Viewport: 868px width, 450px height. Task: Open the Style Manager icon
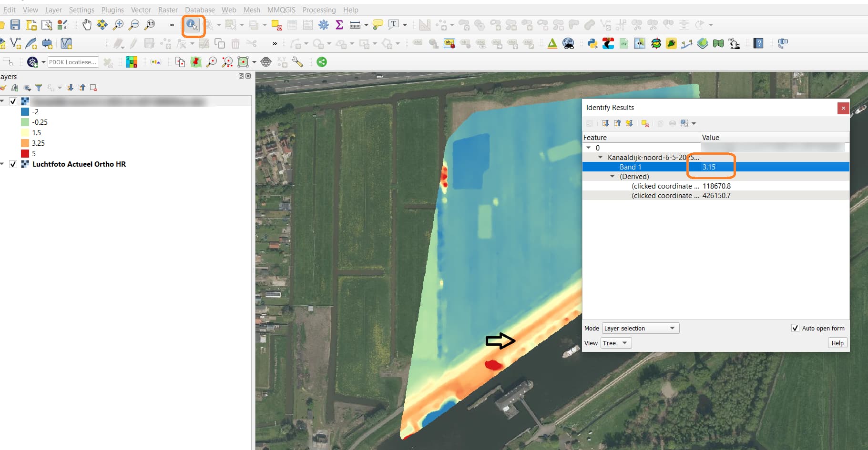62,25
